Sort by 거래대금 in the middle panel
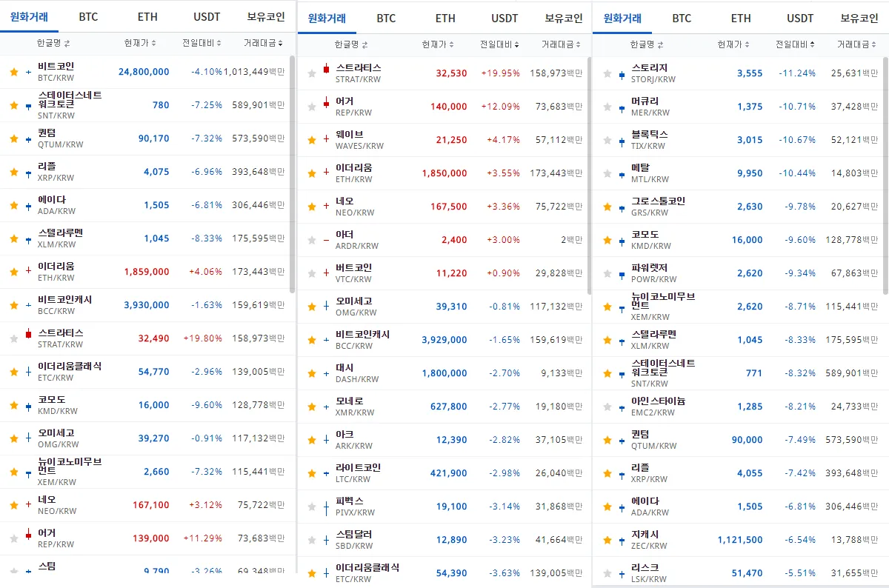The image size is (889, 588). click(x=561, y=45)
